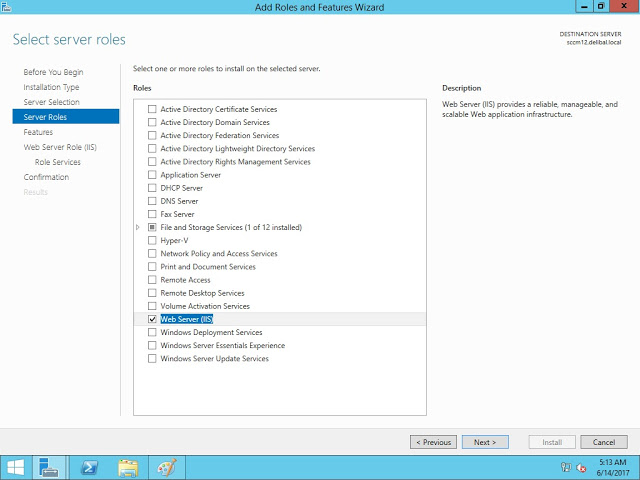
Task: Open the Windows Start button
Action: (16, 467)
